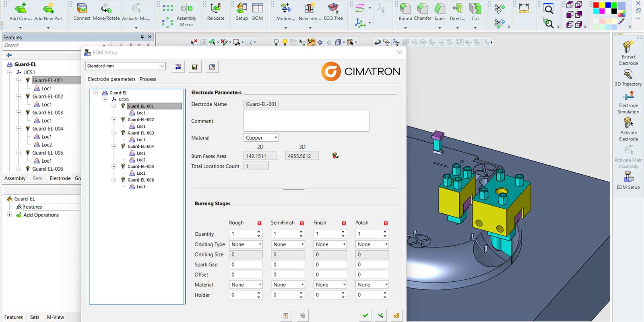Open the bottom Features tab

tap(14, 317)
